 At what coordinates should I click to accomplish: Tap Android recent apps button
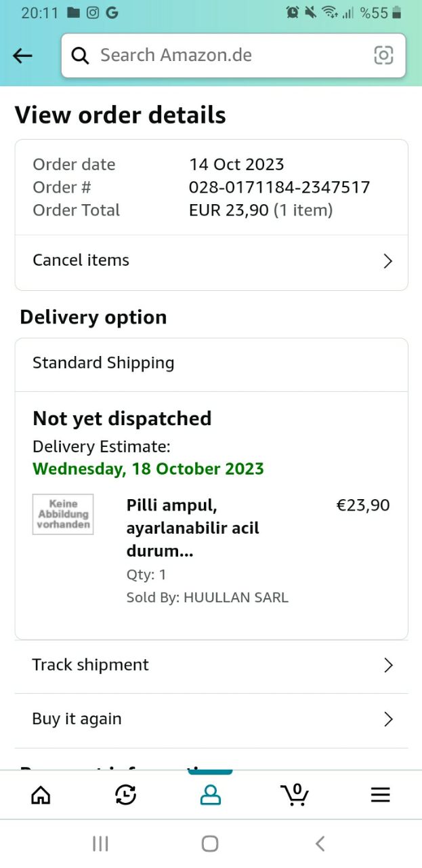(x=100, y=844)
